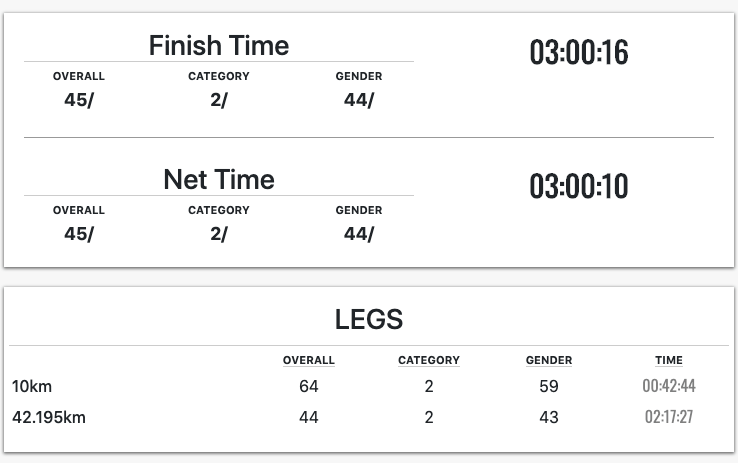738x463 pixels.
Task: Click overall rank 64 for 10km leg
Action: [309, 386]
